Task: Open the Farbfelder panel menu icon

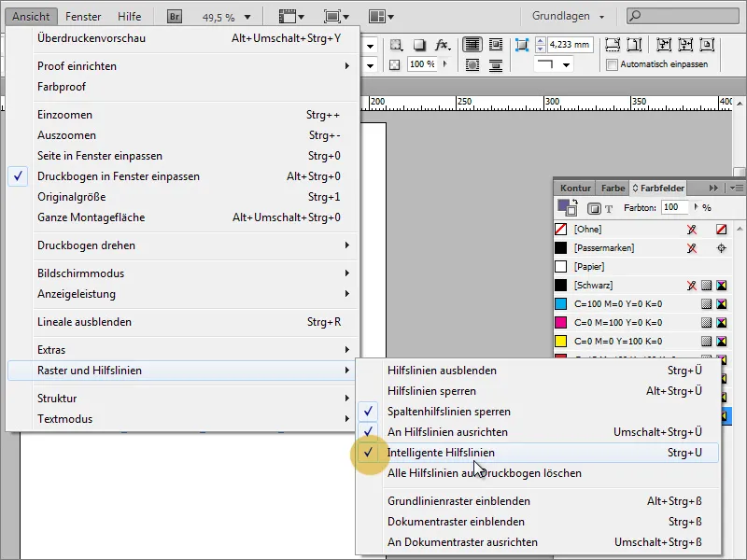Action: point(737,189)
